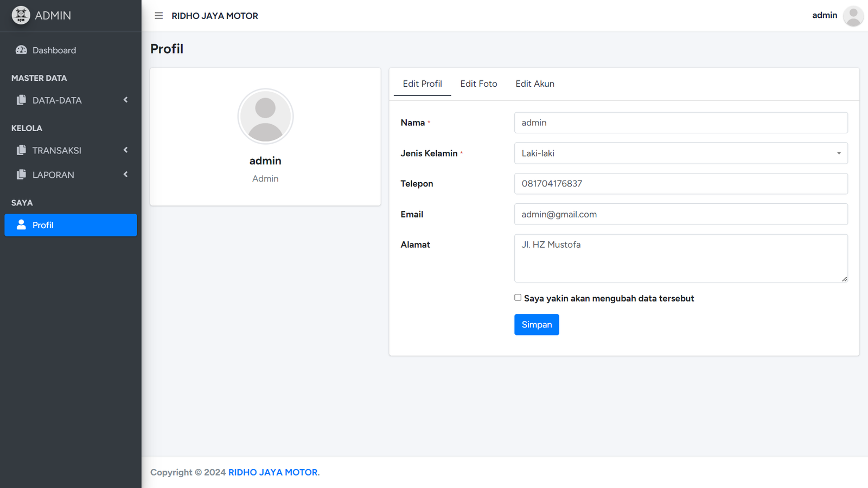
Task: Click the DATA-DATA copy icon
Action: click(x=21, y=100)
